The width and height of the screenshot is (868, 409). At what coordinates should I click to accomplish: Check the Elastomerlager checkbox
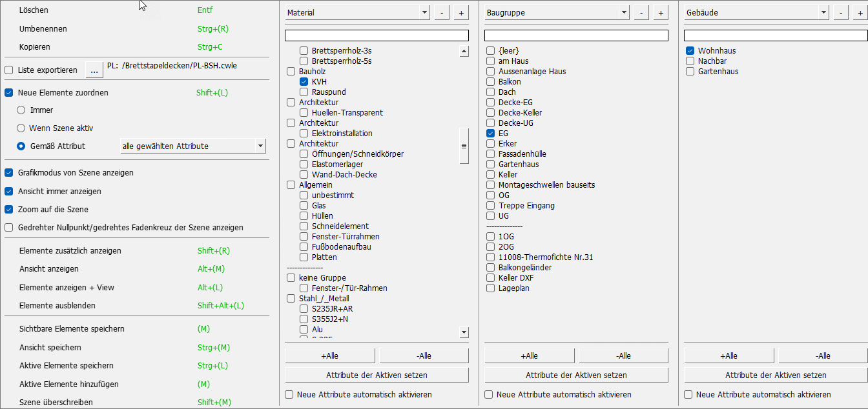(304, 165)
